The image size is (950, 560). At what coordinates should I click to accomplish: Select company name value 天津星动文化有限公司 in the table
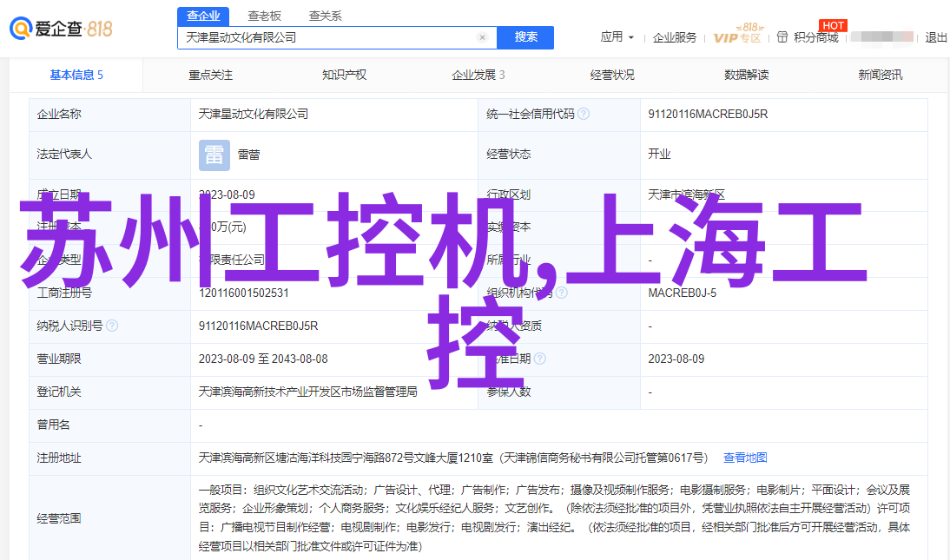pos(254,114)
